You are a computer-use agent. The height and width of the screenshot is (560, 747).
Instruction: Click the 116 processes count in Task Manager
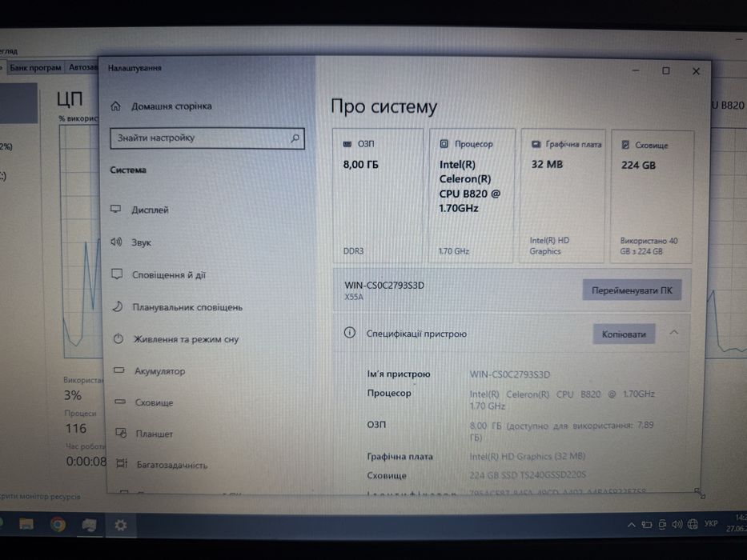tap(76, 429)
